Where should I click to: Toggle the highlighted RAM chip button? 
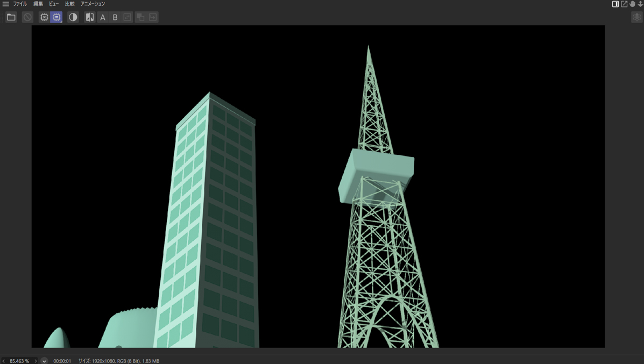pyautogui.click(x=56, y=17)
